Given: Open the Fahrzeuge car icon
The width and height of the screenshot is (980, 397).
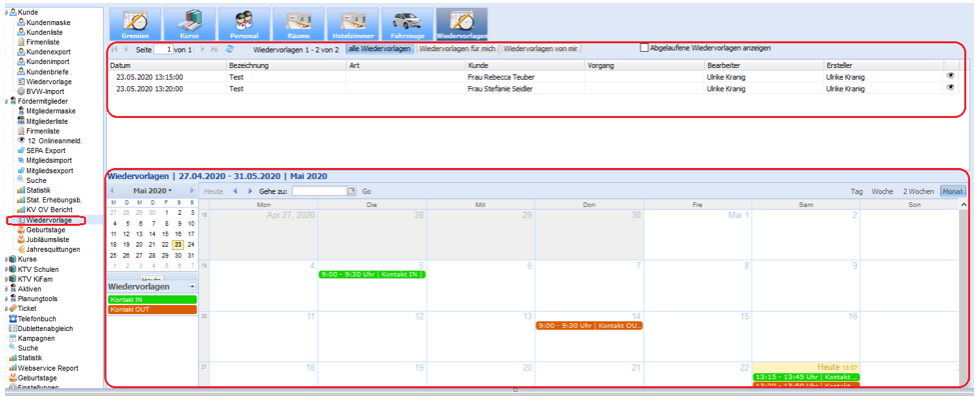Looking at the screenshot, I should coord(408,24).
